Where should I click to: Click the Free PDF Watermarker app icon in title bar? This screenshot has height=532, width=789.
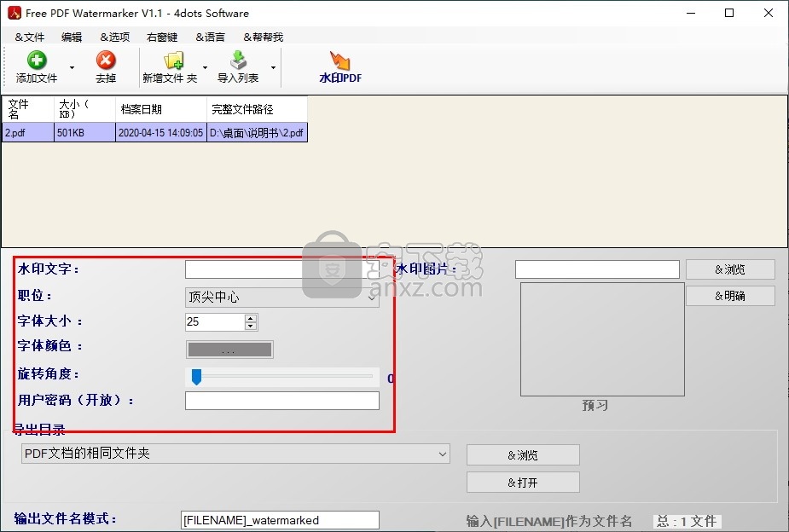point(15,13)
